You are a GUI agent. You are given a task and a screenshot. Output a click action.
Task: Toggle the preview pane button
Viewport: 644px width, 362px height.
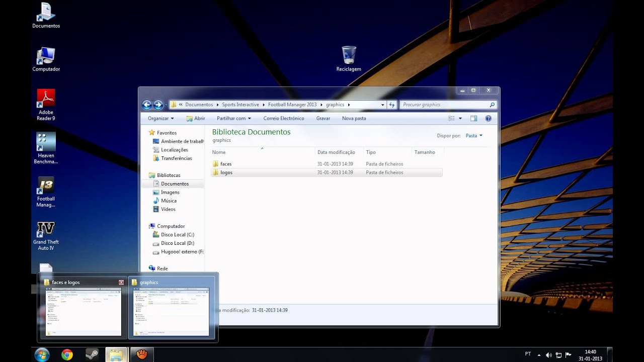point(473,119)
